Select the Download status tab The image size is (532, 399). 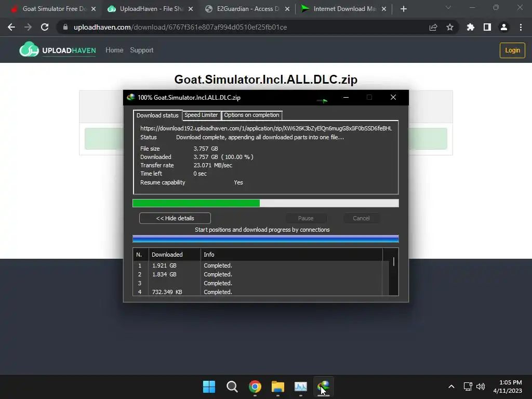tap(157, 115)
